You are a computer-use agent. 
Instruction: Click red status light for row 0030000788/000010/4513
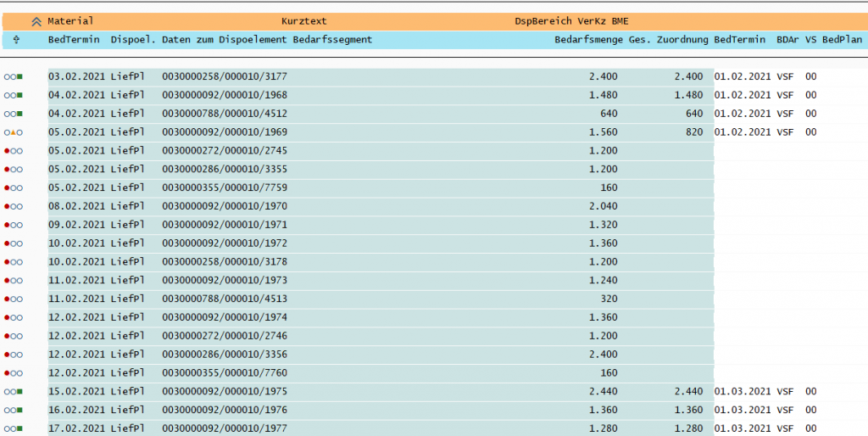7,299
